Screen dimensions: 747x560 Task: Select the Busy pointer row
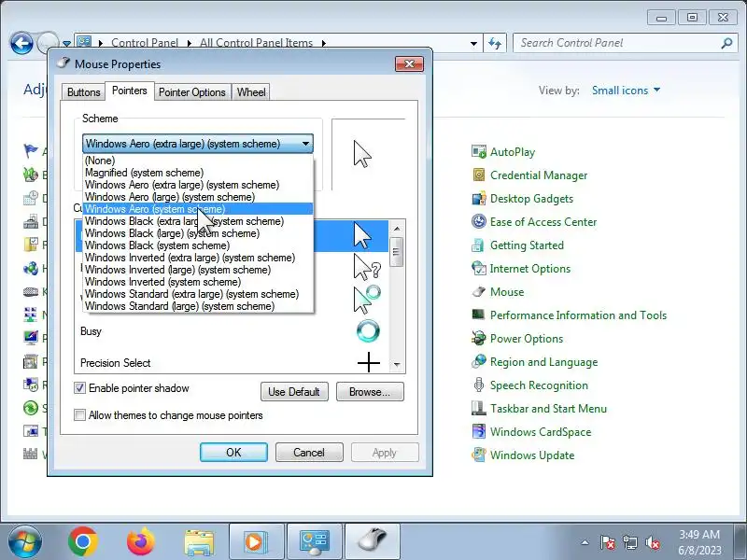tap(232, 331)
